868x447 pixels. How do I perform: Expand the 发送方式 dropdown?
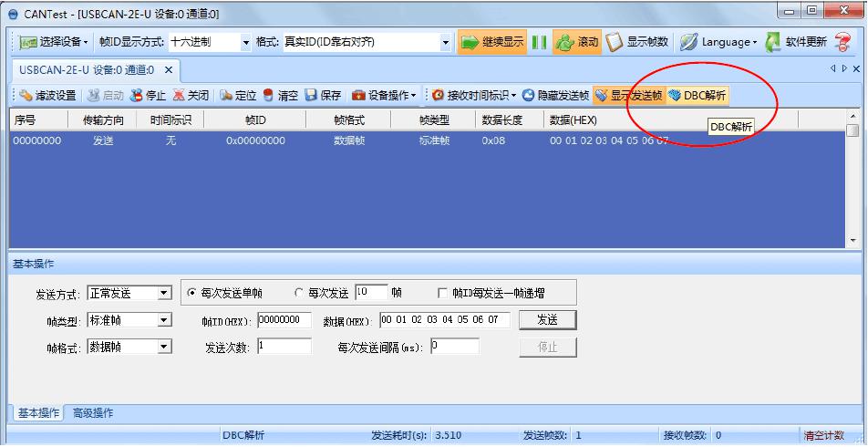point(164,293)
